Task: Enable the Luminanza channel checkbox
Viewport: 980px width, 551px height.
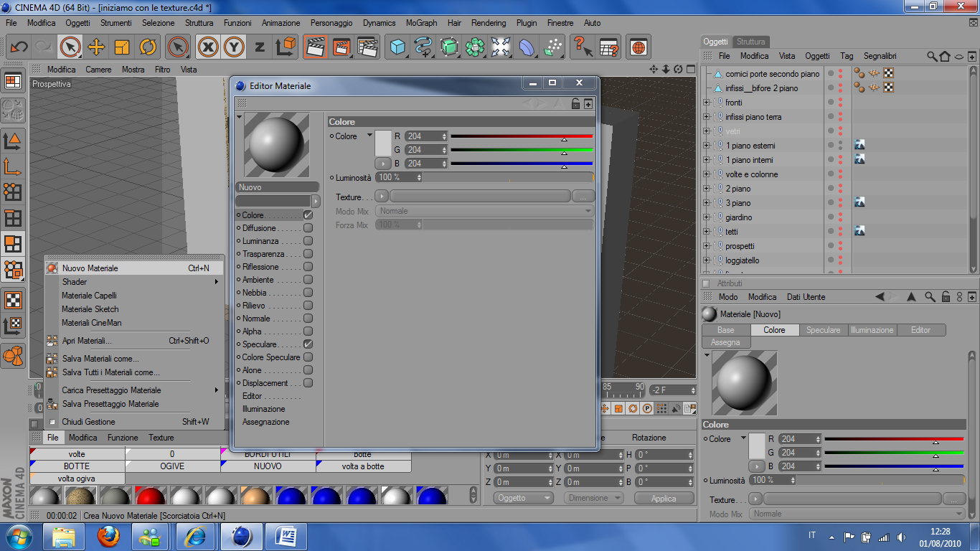Action: pyautogui.click(x=308, y=241)
